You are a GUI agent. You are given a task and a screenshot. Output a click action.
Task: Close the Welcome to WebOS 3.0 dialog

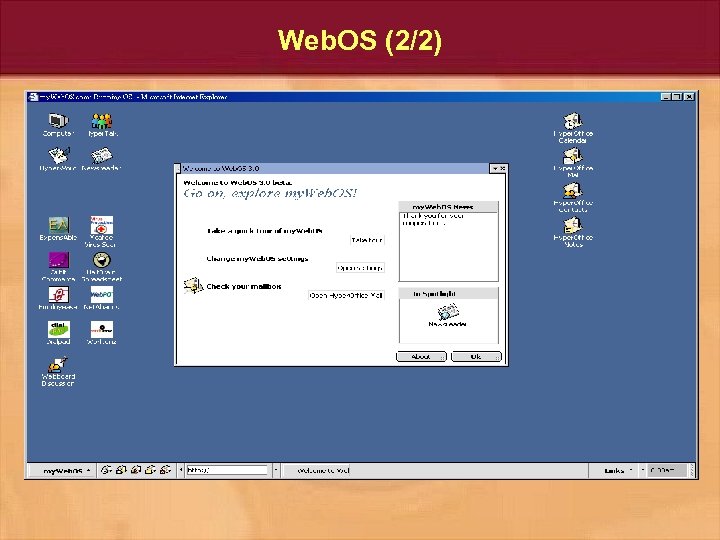[x=503, y=169]
